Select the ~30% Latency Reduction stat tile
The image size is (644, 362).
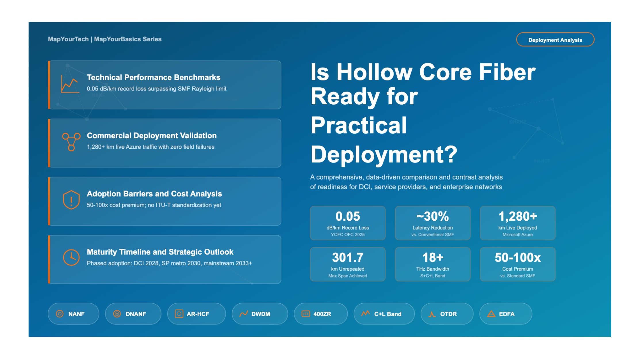pos(432,223)
